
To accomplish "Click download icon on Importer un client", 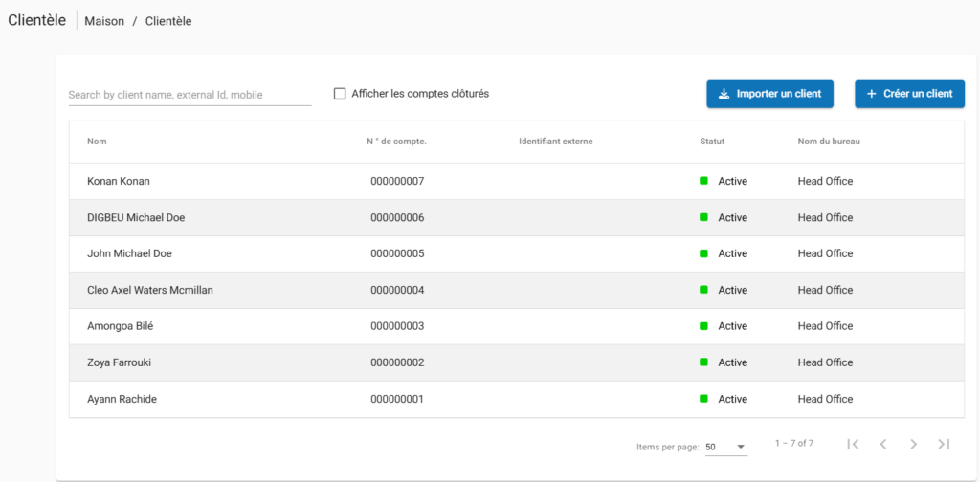I will [x=724, y=94].
